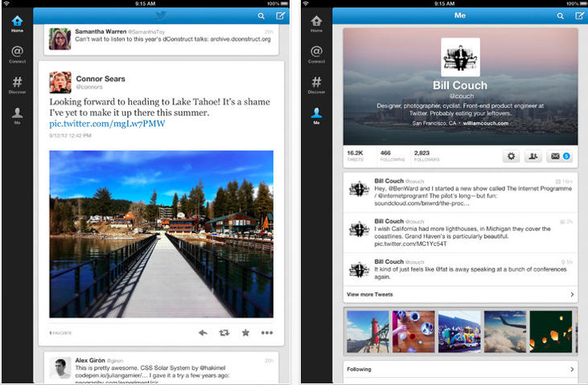Open Me tab in left screen sidebar

coord(17,116)
